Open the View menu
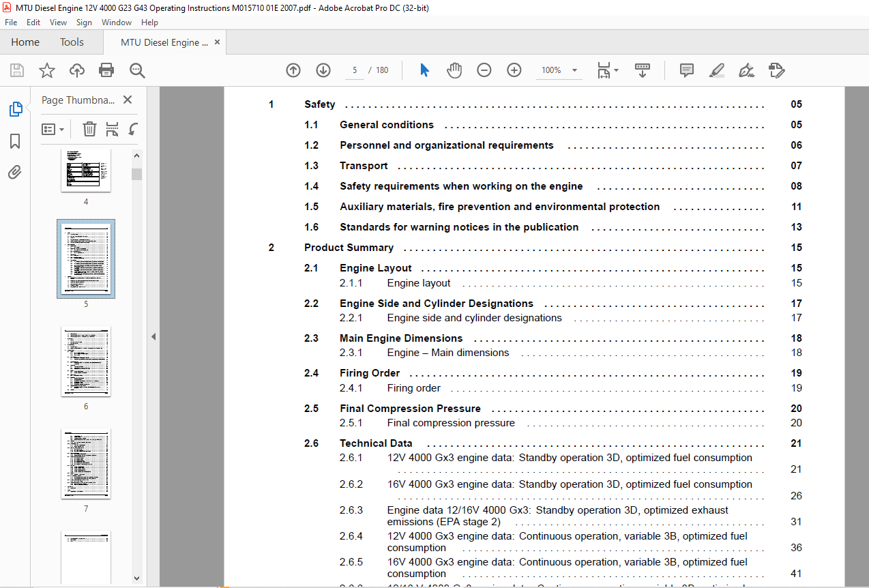This screenshot has width=869, height=588. [58, 23]
